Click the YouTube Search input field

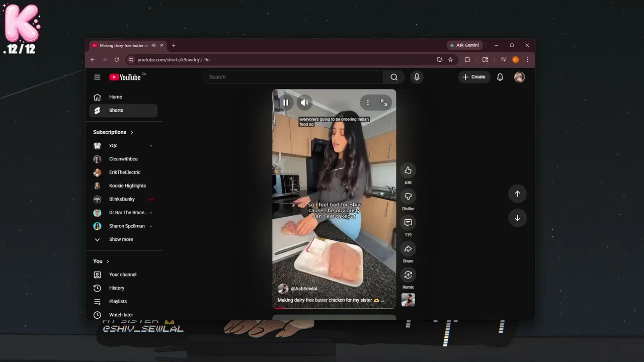pos(293,77)
